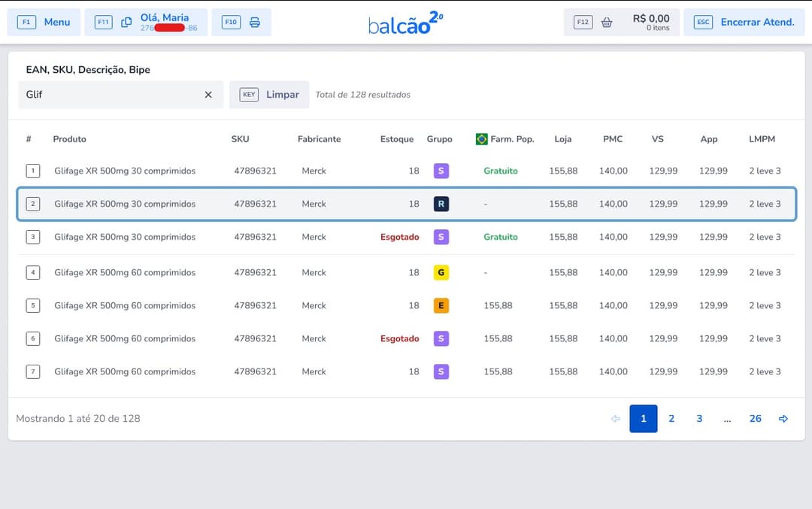Go to next page with right arrow
The width and height of the screenshot is (812, 509).
(783, 418)
